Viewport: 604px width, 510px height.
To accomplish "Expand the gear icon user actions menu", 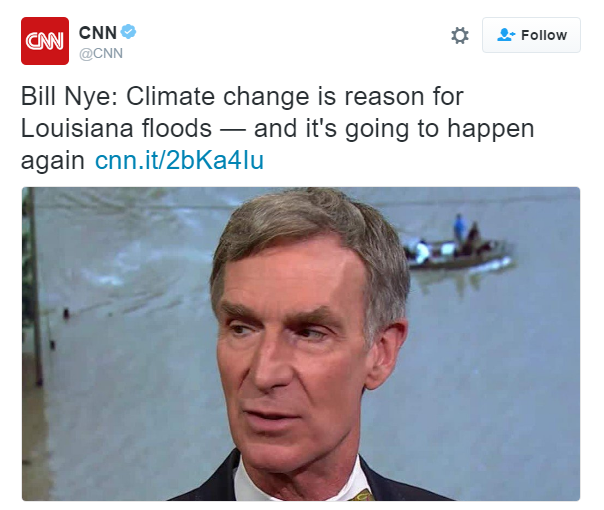I will tap(460, 35).
